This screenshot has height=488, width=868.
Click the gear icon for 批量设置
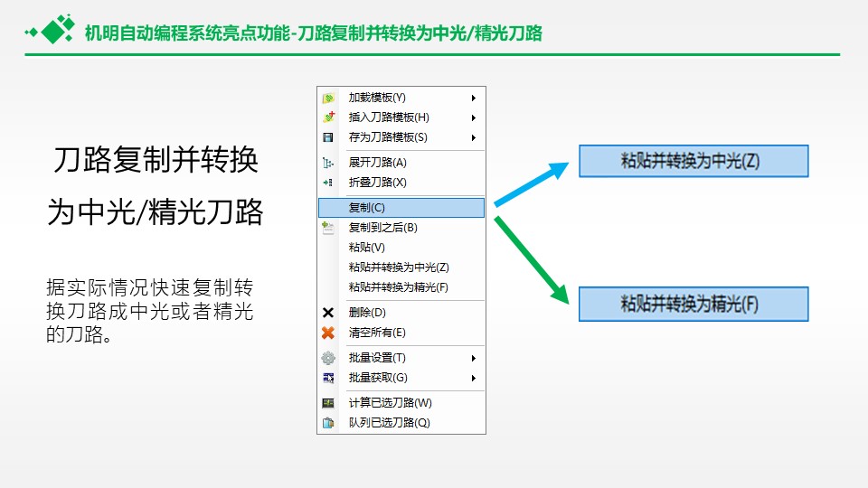pyautogui.click(x=327, y=358)
